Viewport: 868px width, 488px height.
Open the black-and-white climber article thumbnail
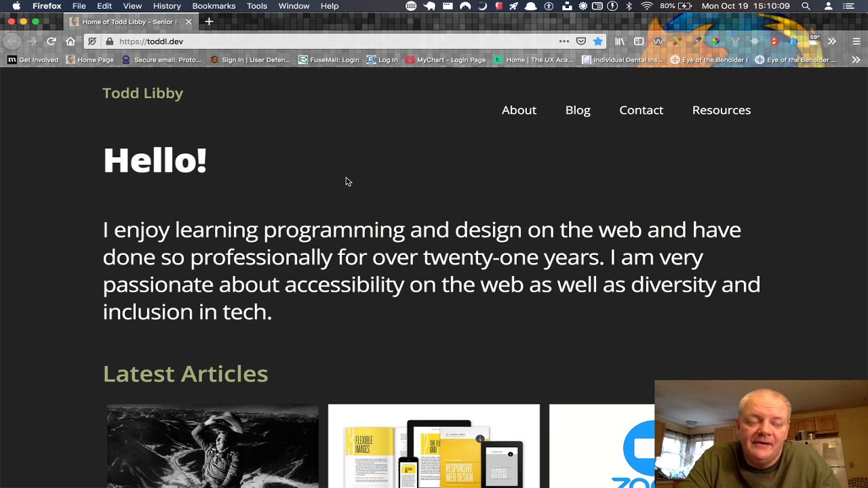click(x=212, y=446)
